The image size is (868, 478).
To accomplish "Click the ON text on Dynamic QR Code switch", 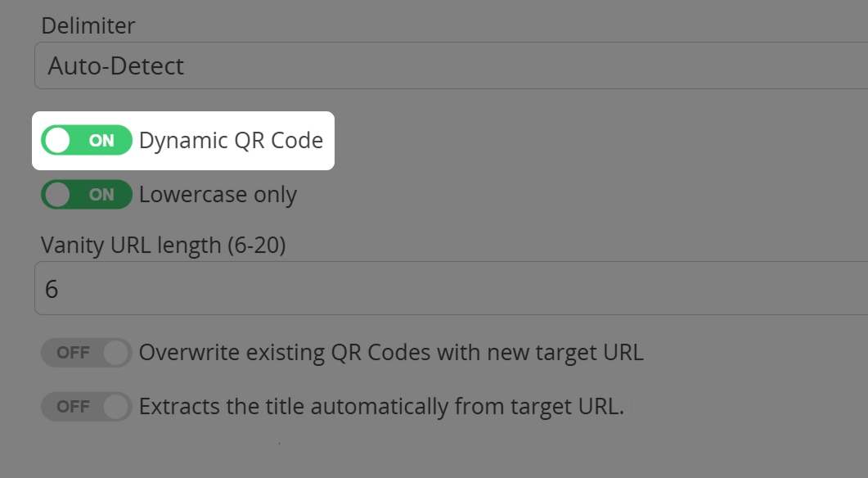I will [x=101, y=141].
